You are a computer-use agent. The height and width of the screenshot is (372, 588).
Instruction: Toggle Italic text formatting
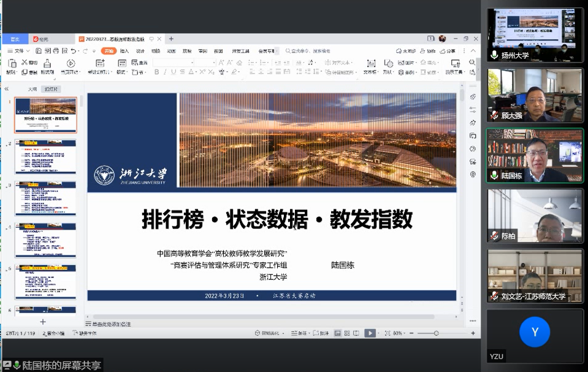point(166,72)
